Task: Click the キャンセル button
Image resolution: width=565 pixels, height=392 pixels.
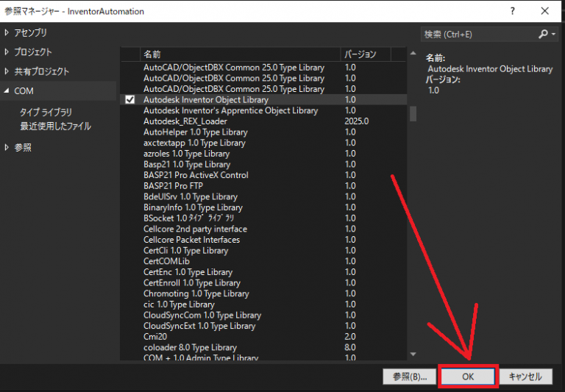Action: [x=525, y=377]
